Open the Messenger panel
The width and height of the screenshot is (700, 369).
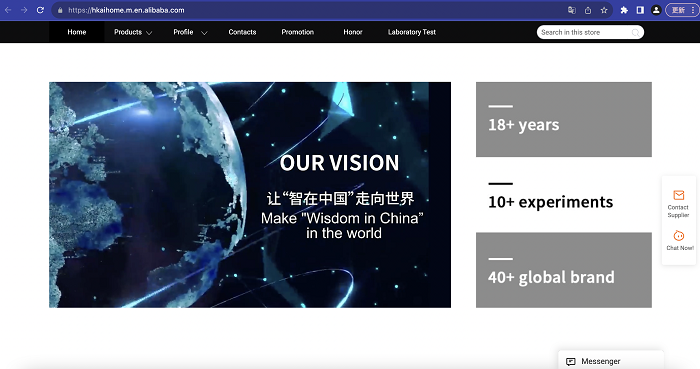tap(611, 361)
